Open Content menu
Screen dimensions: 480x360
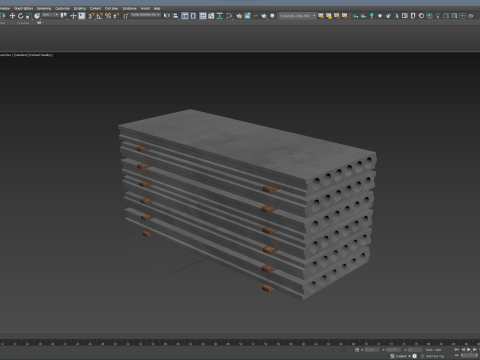coord(95,8)
